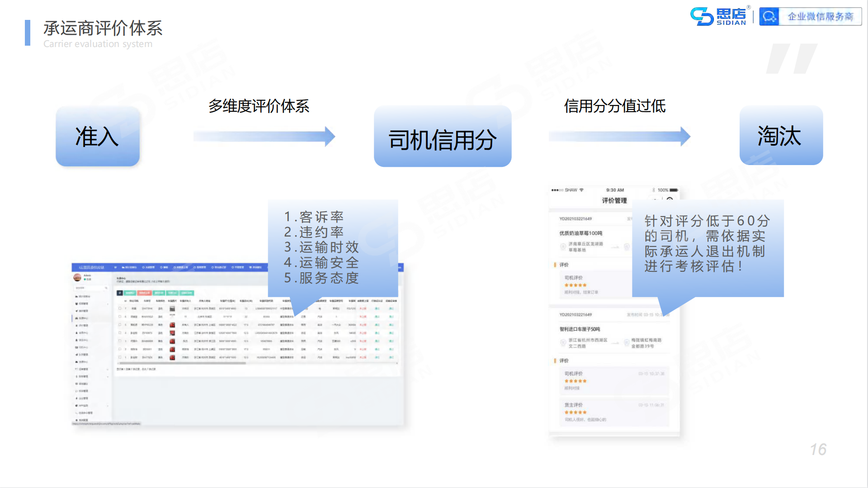Tick the checkbox for table row Id 5

coord(120,325)
